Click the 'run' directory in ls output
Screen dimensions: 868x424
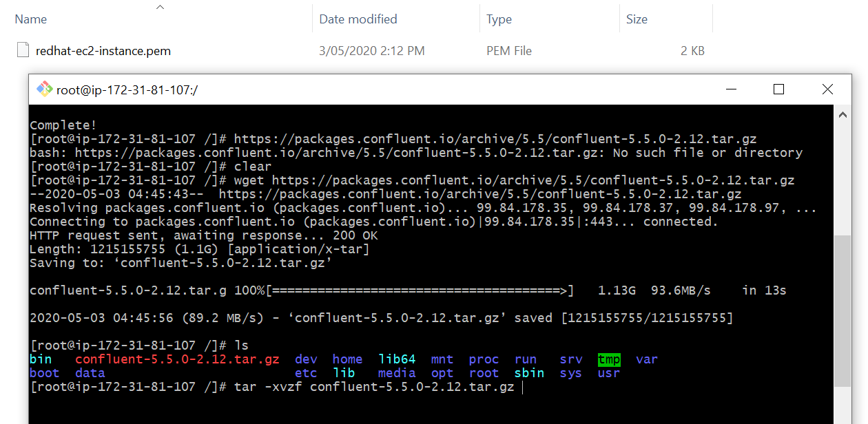[526, 359]
